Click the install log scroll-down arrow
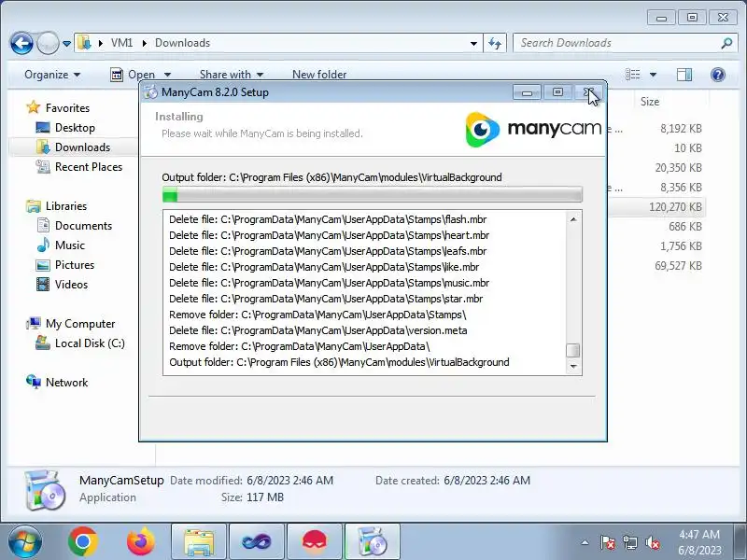 tap(573, 367)
